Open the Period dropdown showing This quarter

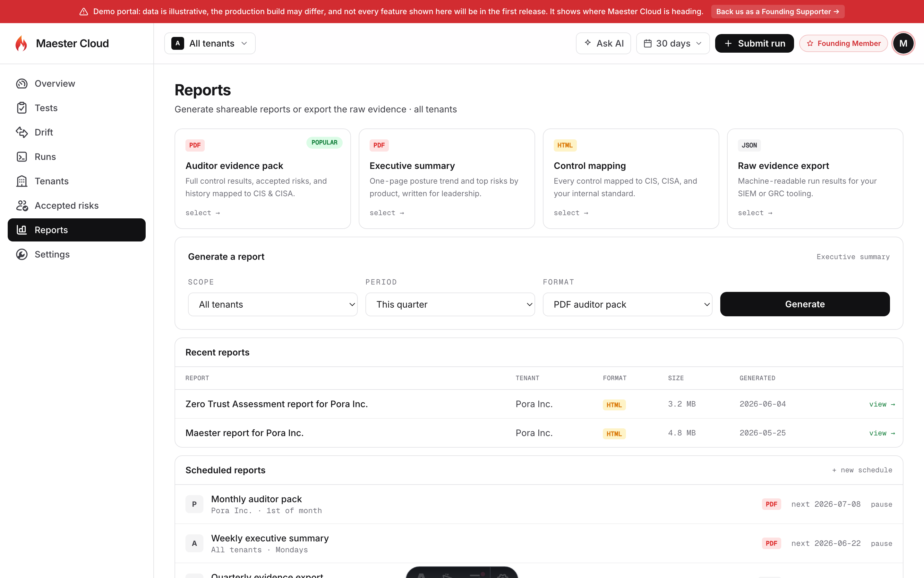click(450, 304)
